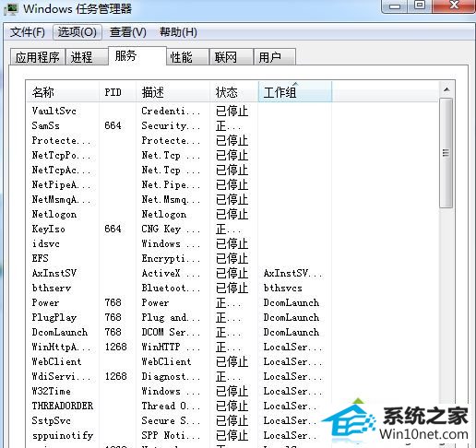Viewport: 476px width, 448px height.
Task: Close the Task Manager window
Action: click(454, 6)
